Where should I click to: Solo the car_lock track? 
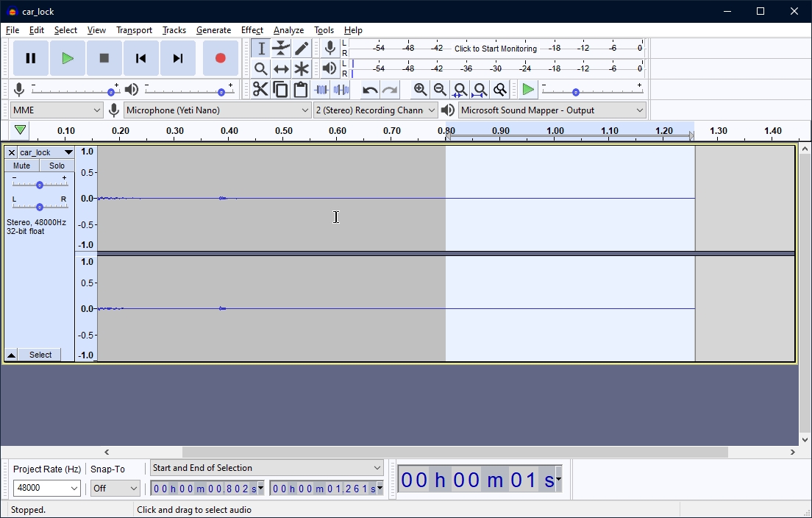click(57, 166)
